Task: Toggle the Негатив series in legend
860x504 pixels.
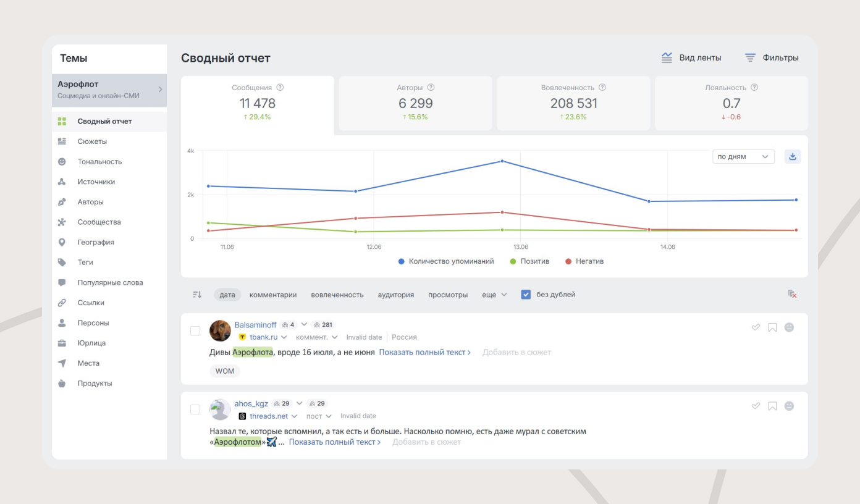Action: pyautogui.click(x=584, y=261)
